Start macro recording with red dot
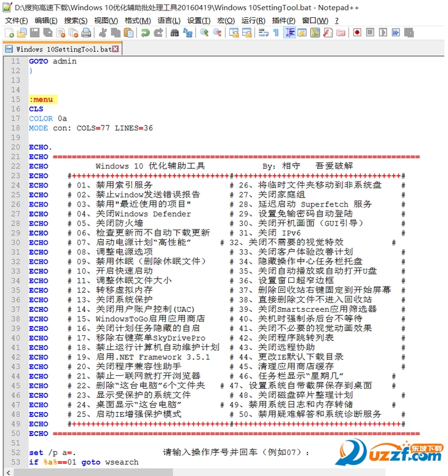448x476 pixels. (x=357, y=33)
